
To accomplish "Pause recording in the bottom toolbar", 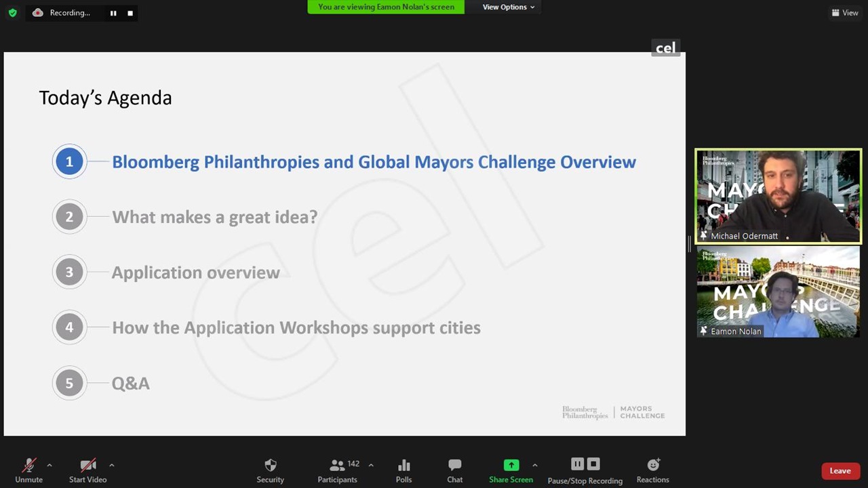I will [x=577, y=464].
